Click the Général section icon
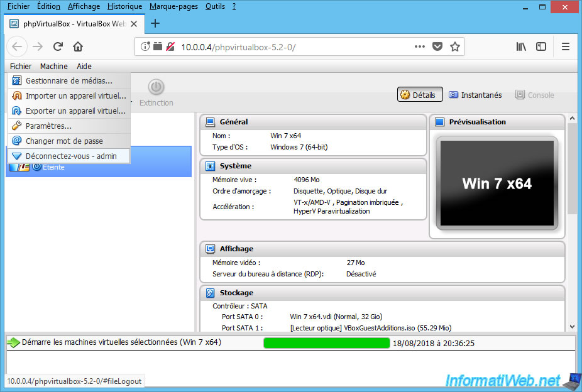Viewport: 582px width, 392px height. (x=210, y=122)
